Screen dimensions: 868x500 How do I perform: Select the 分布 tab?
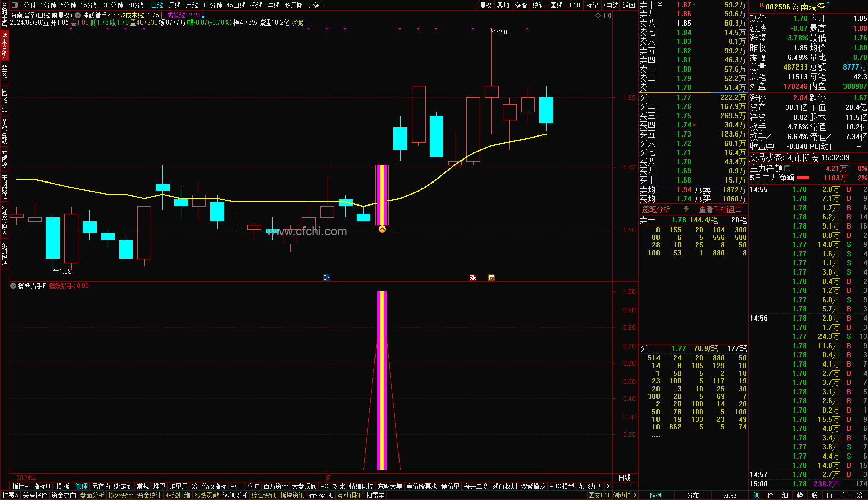693,495
